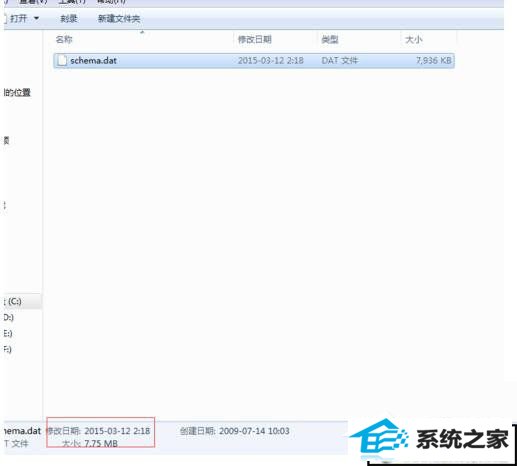The height and width of the screenshot is (466, 517).
Task: Open the 工具 menu
Action: 72,2
